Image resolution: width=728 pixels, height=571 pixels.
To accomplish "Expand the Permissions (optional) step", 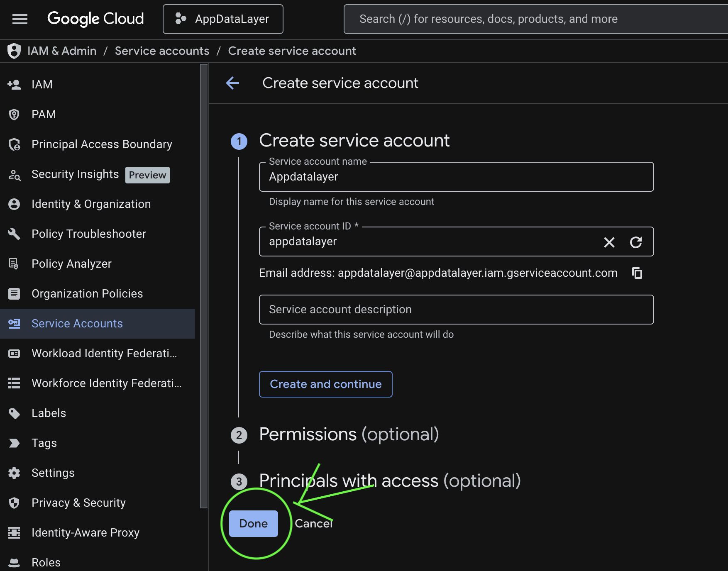I will click(x=349, y=434).
